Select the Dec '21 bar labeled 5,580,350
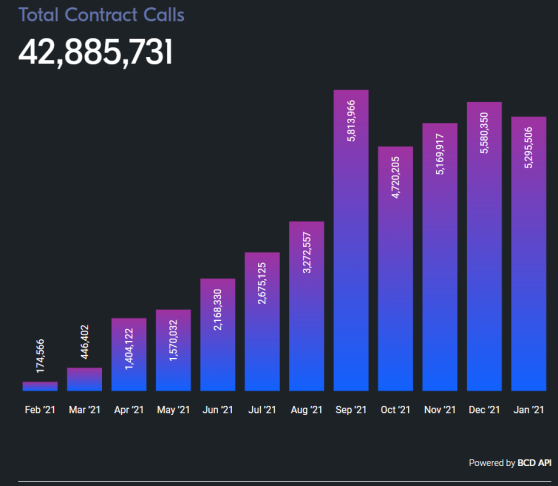The width and height of the screenshot is (558, 486). pyautogui.click(x=484, y=247)
